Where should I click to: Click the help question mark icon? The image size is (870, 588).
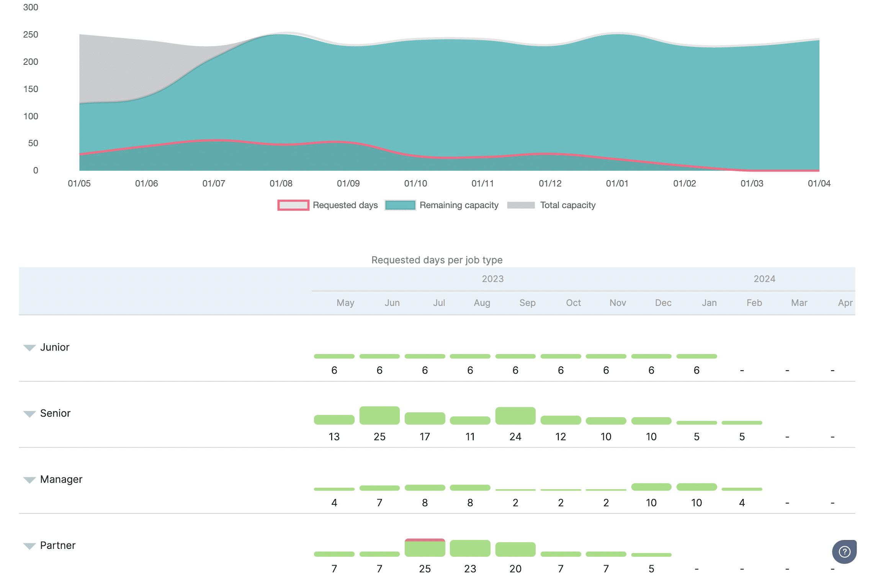(844, 552)
